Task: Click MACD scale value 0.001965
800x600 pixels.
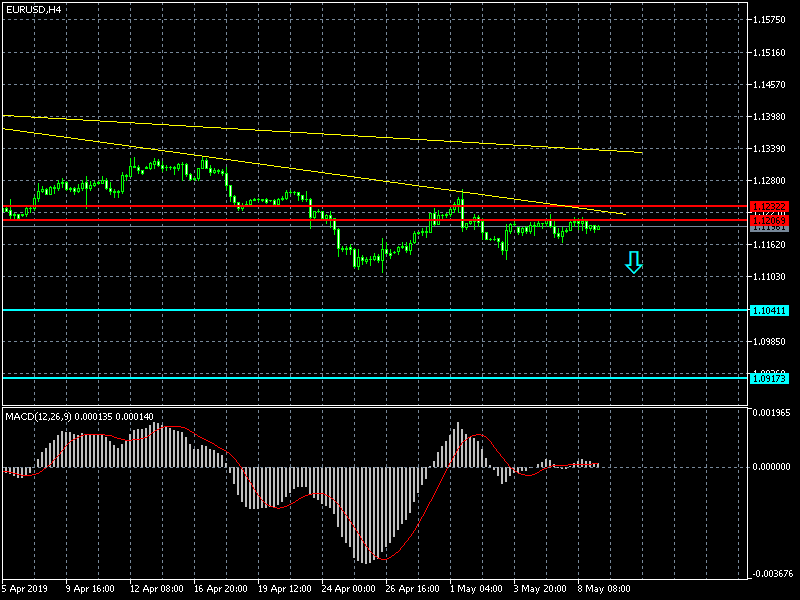Action: tap(771, 412)
